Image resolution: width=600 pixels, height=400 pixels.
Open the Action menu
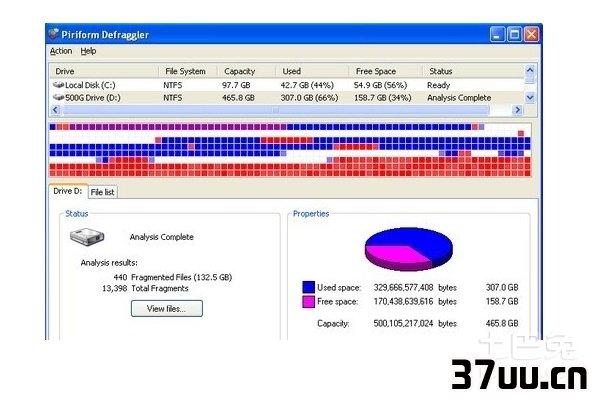pyautogui.click(x=61, y=51)
